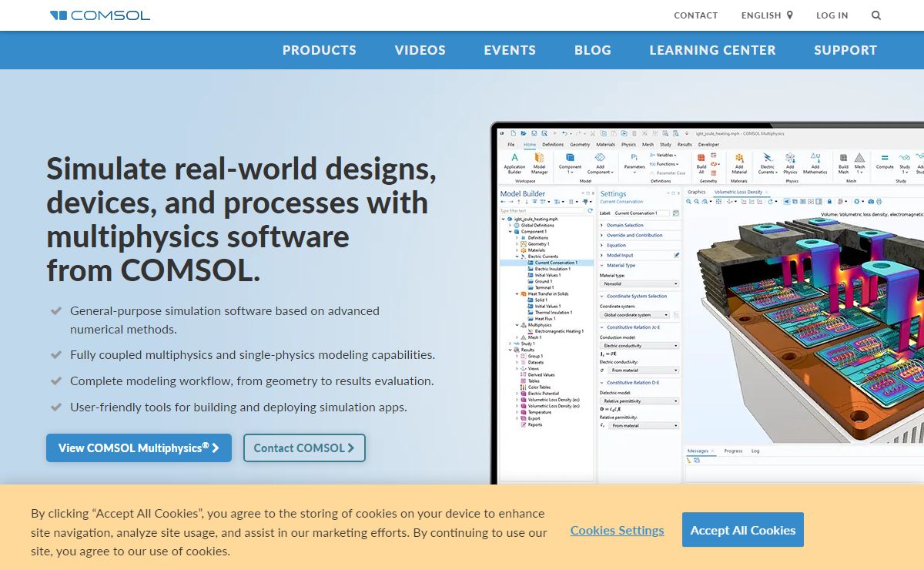Image resolution: width=924 pixels, height=570 pixels.
Task: Open Global coordinate system dropdown
Action: [x=636, y=315]
